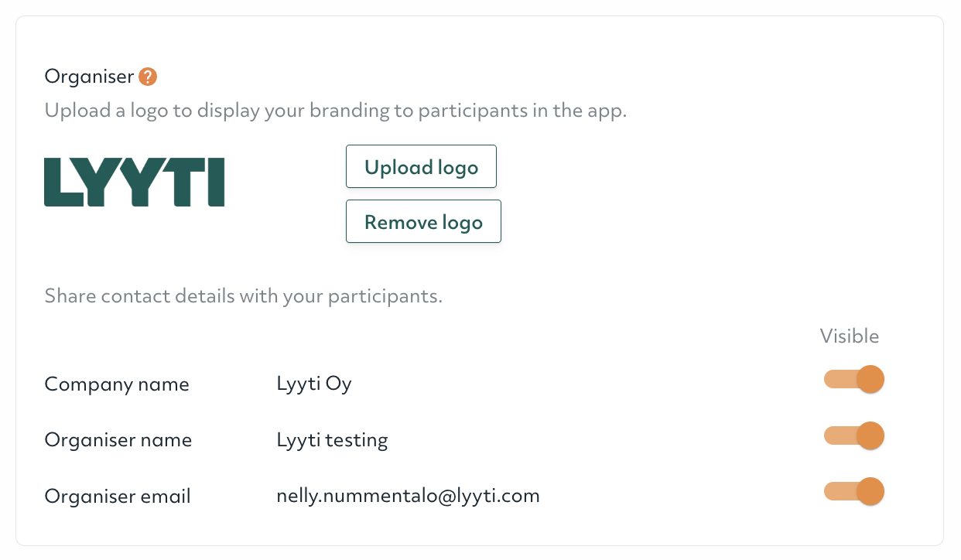The width and height of the screenshot is (961, 560).
Task: Select the Lyyti Oy company value
Action: 314,384
